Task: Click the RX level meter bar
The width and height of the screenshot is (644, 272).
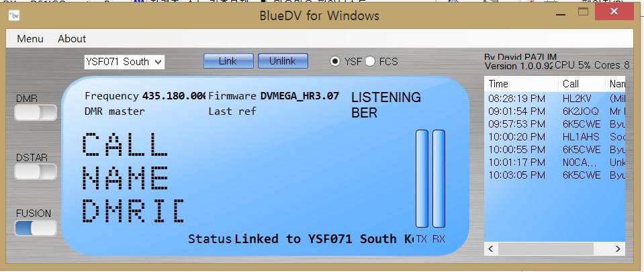Action: point(439,179)
